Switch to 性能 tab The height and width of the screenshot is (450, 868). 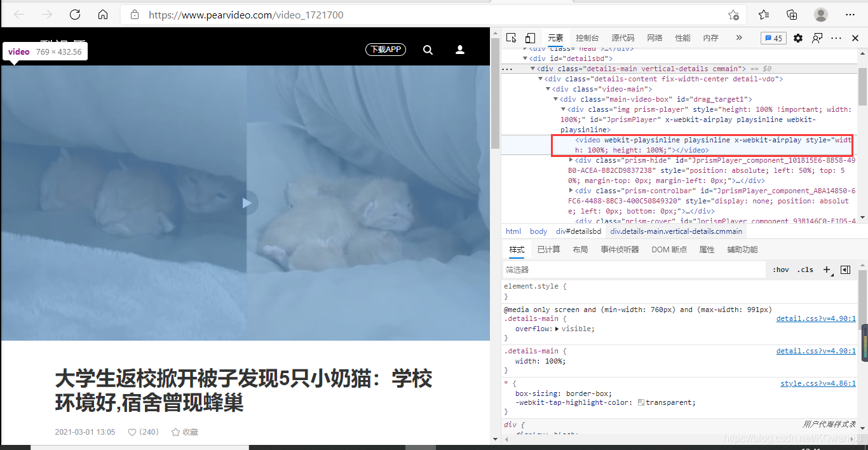(682, 38)
